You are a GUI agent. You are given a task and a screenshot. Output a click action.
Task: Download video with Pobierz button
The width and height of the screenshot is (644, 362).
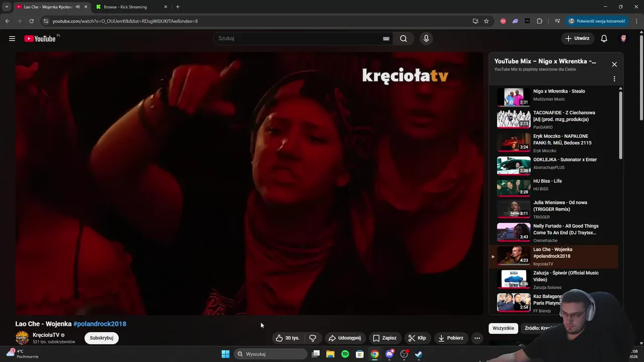pyautogui.click(x=451, y=338)
